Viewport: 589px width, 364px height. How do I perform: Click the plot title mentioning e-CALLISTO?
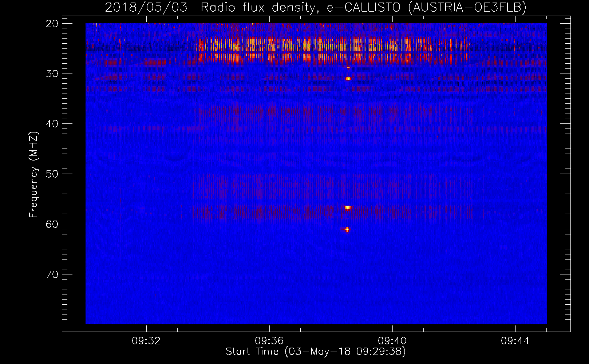pos(315,7)
